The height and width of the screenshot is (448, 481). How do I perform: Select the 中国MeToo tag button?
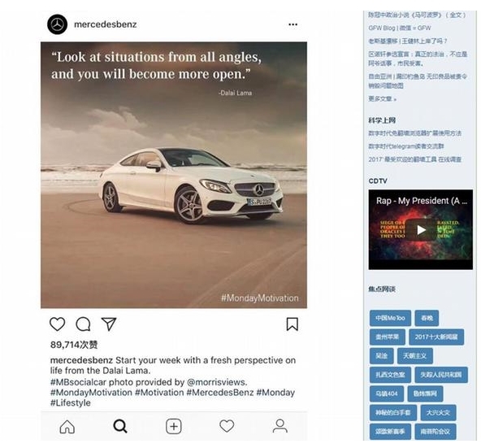tap(390, 318)
